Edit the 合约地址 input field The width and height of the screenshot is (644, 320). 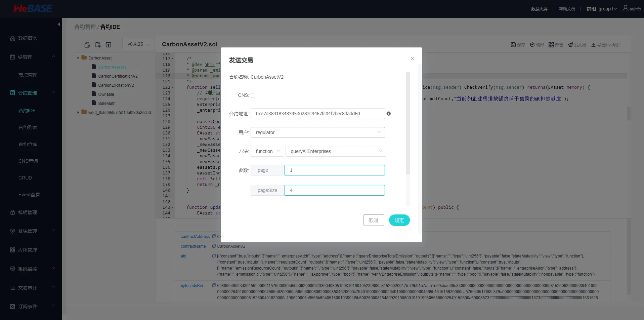point(318,114)
